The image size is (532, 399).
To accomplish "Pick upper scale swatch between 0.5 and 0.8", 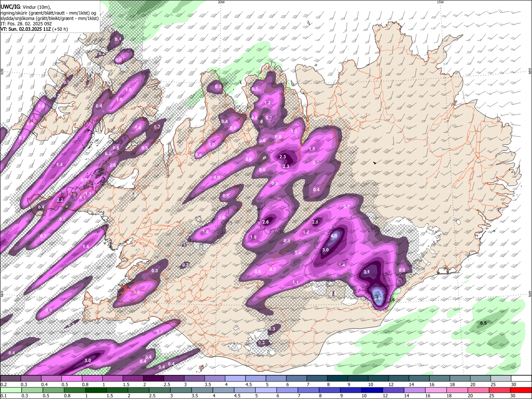I will tap(71, 378).
